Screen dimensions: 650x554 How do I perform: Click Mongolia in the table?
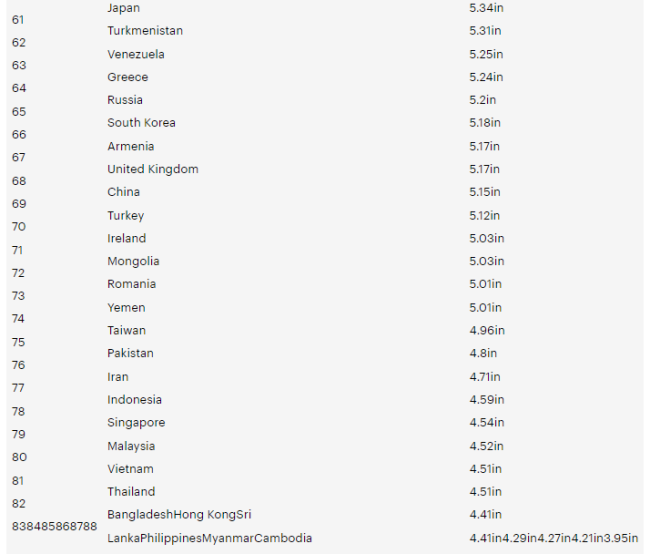pyautogui.click(x=133, y=261)
